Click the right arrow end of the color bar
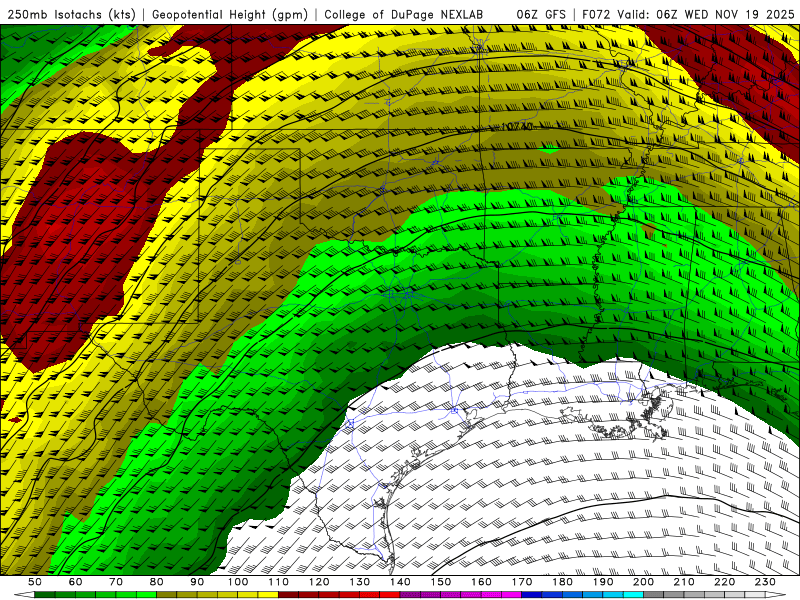This screenshot has height=600, width=800. pyautogui.click(x=776, y=595)
